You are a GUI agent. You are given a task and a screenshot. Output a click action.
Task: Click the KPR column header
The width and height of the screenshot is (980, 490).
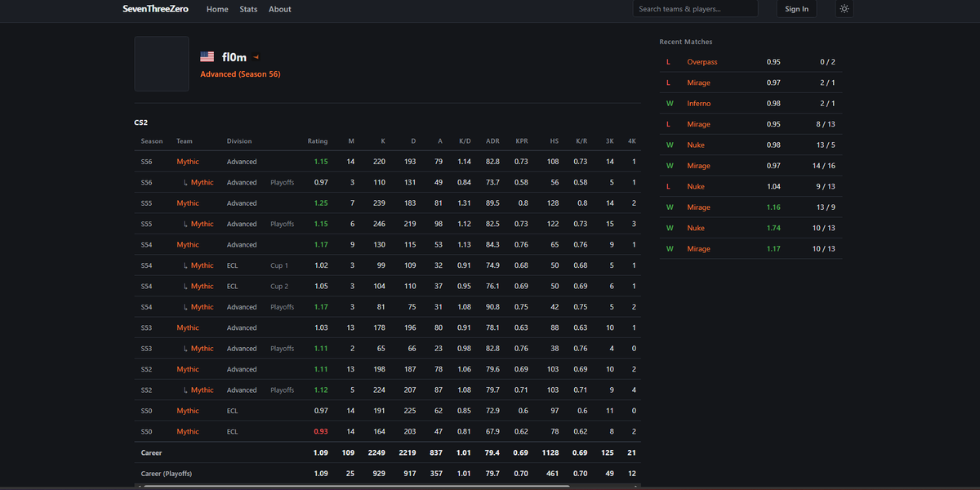pyautogui.click(x=521, y=141)
